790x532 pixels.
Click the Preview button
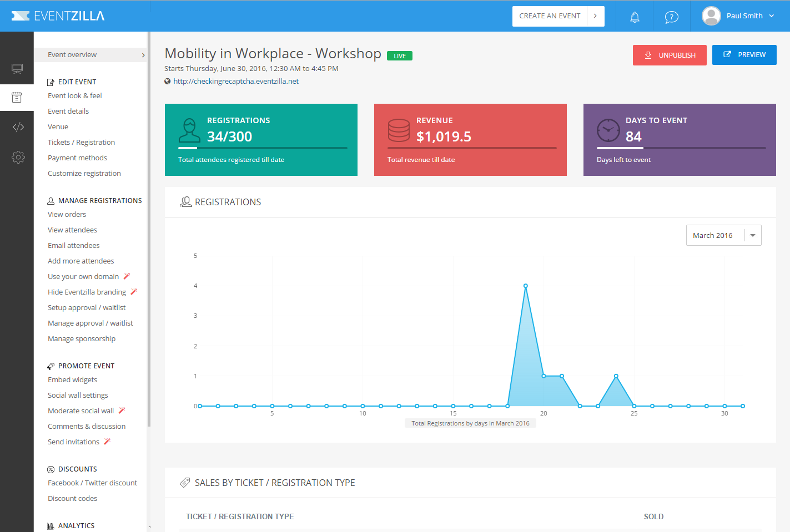coord(744,55)
